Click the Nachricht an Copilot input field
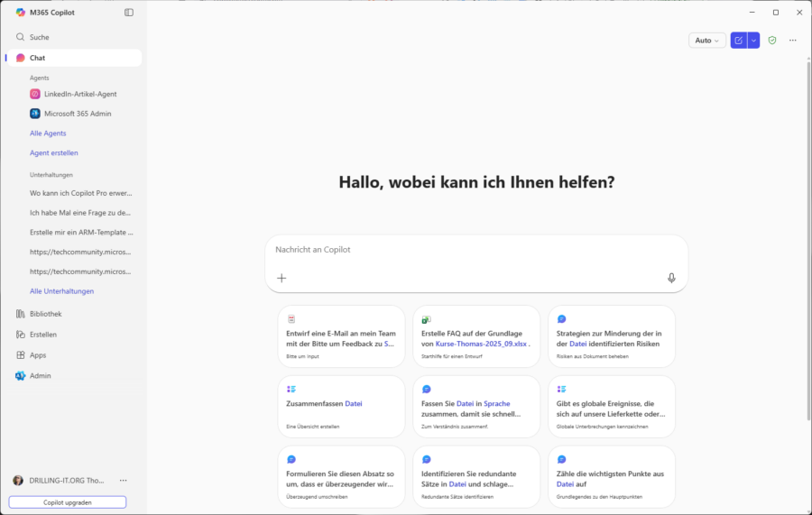The height and width of the screenshot is (515, 812). point(475,250)
